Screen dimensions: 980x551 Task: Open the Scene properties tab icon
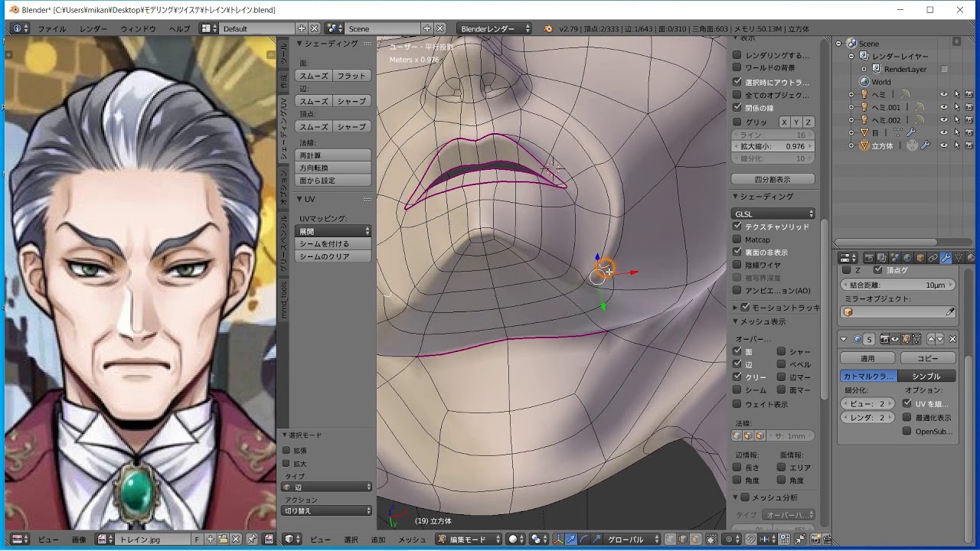pyautogui.click(x=894, y=258)
